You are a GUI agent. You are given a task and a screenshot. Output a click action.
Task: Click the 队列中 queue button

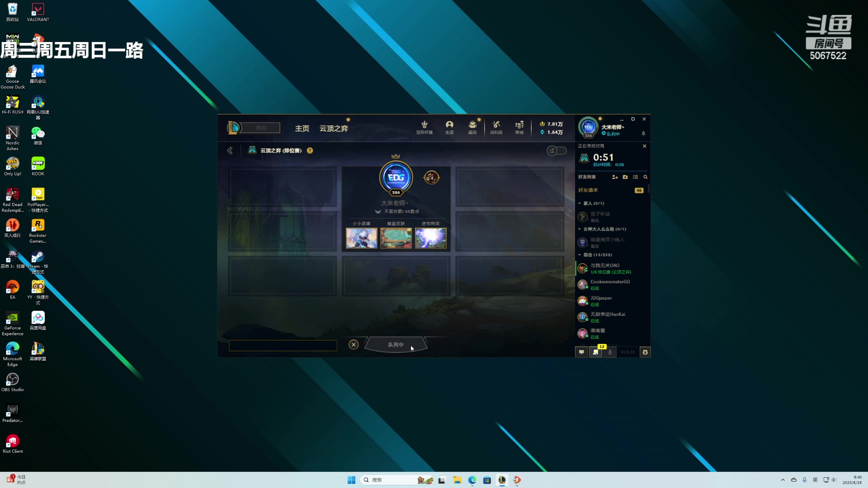click(396, 345)
